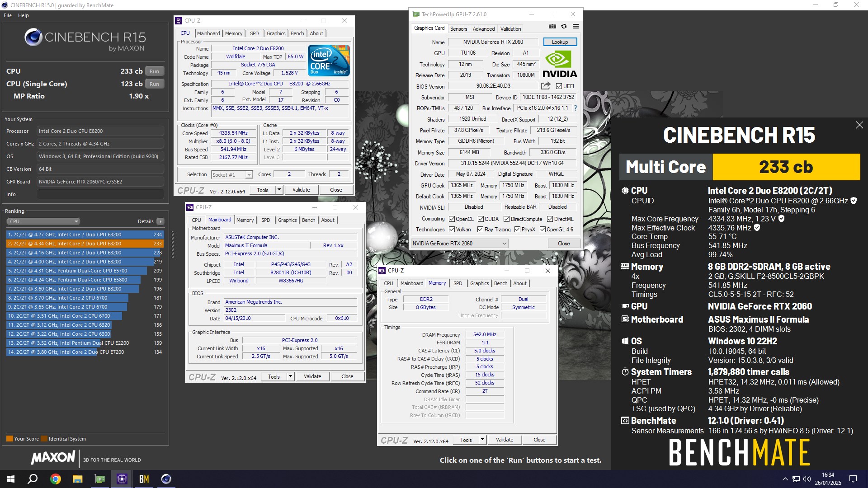Viewport: 868px width, 488px height.
Task: Toggle the OpenCL checkbox
Action: click(x=452, y=219)
